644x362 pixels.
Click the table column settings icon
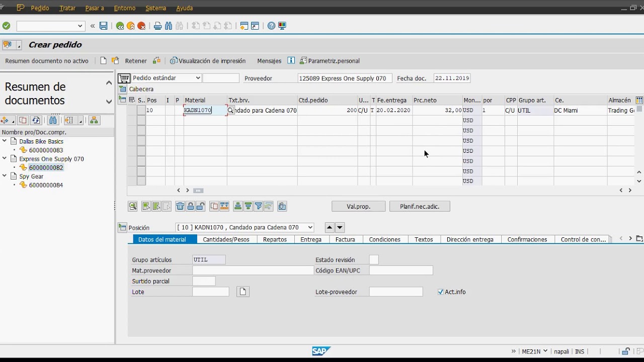point(639,101)
